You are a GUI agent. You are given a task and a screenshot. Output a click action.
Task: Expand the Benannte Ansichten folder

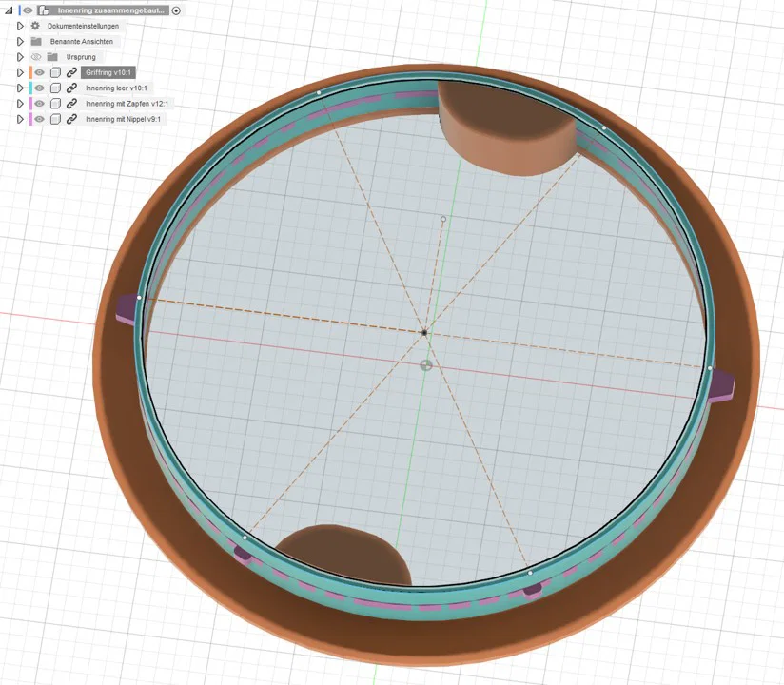[x=20, y=41]
